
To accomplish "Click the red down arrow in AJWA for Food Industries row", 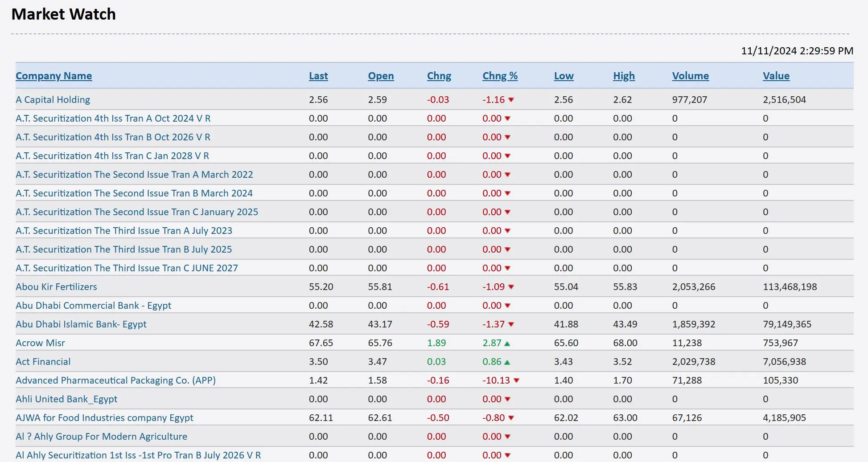I will tap(511, 418).
